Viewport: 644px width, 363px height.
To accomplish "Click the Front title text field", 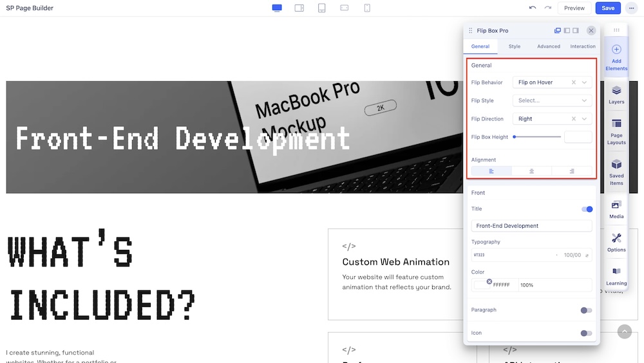I will tap(531, 226).
